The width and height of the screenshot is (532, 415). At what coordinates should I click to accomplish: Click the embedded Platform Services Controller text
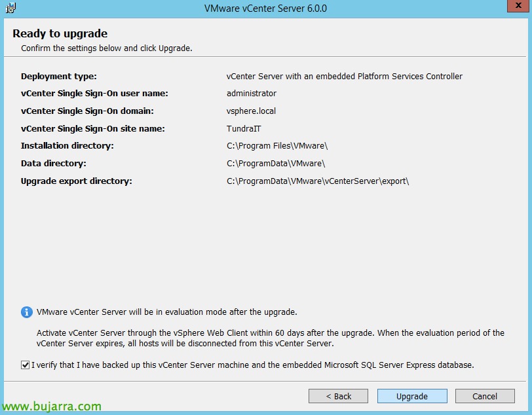(x=345, y=77)
